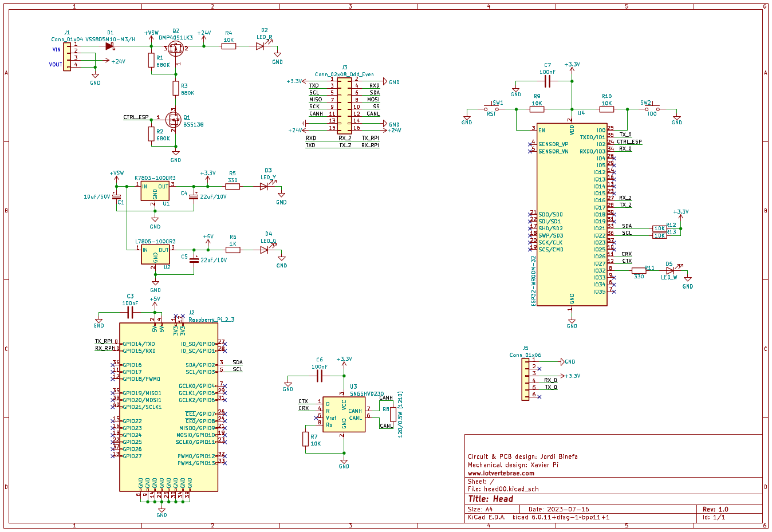Click the 'File: head00.kicad_sch' text
This screenshot has height=532, width=772.
pyautogui.click(x=503, y=489)
